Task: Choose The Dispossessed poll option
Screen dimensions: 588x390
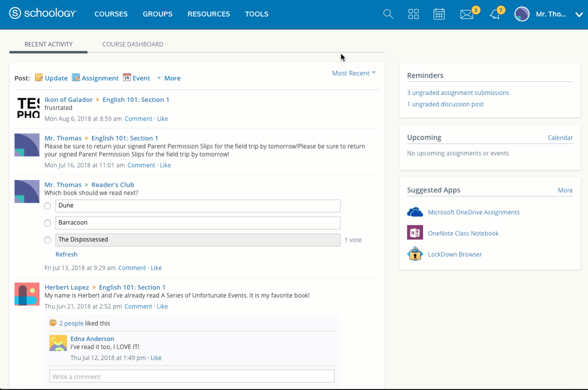Action: tap(47, 240)
